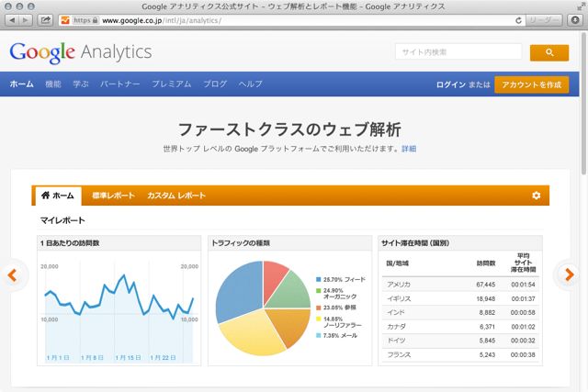
Task: Click the 1 日あたりの訪問数 widget title
Action: tap(70, 243)
